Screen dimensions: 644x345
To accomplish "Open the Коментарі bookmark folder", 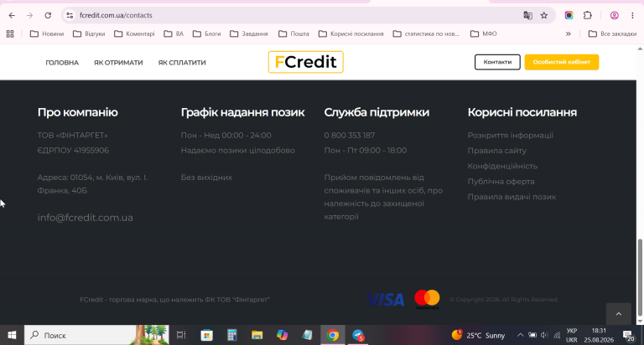I will point(134,33).
